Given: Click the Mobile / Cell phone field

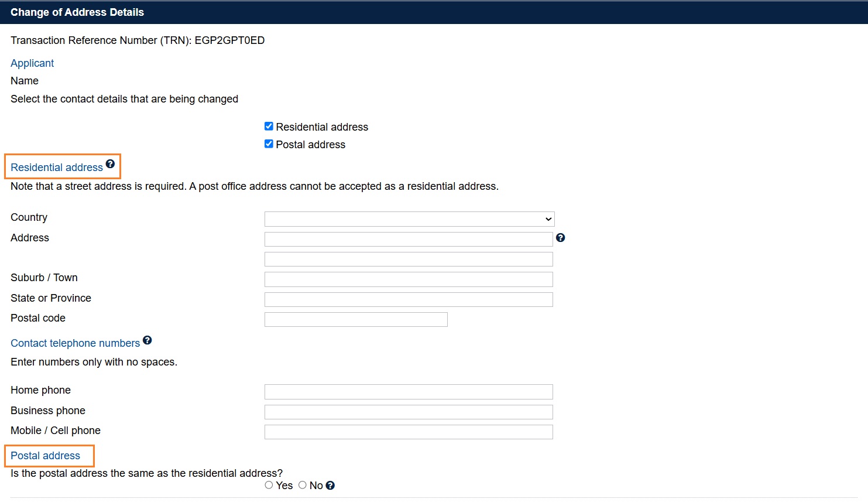Looking at the screenshot, I should tap(409, 432).
